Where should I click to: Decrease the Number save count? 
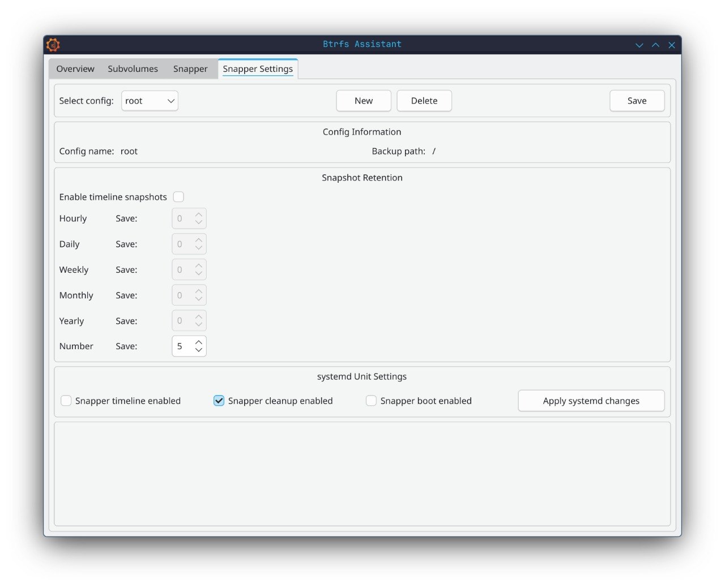click(x=199, y=350)
